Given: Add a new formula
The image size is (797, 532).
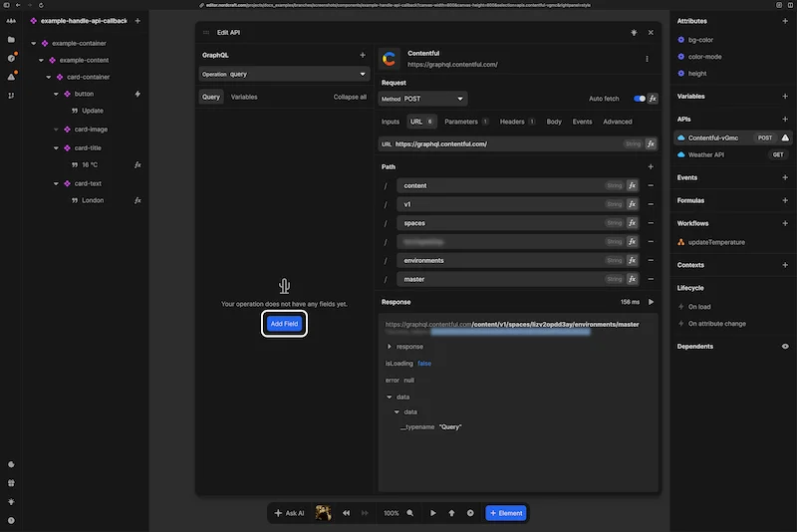Looking at the screenshot, I should pyautogui.click(x=785, y=200).
